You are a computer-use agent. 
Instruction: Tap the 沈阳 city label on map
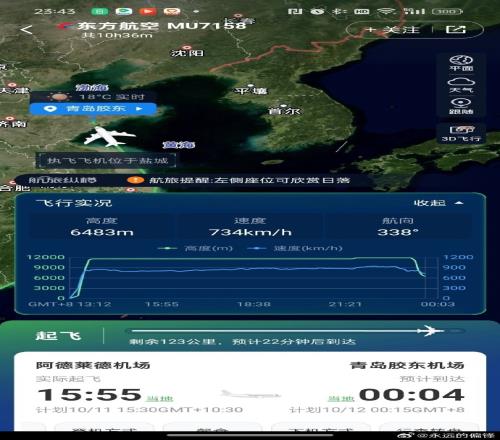[x=187, y=53]
